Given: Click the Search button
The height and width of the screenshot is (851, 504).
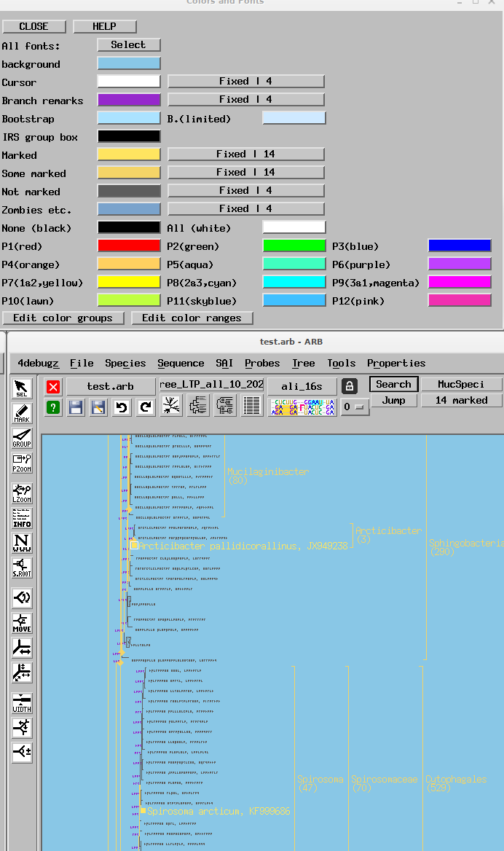Looking at the screenshot, I should (x=394, y=384).
